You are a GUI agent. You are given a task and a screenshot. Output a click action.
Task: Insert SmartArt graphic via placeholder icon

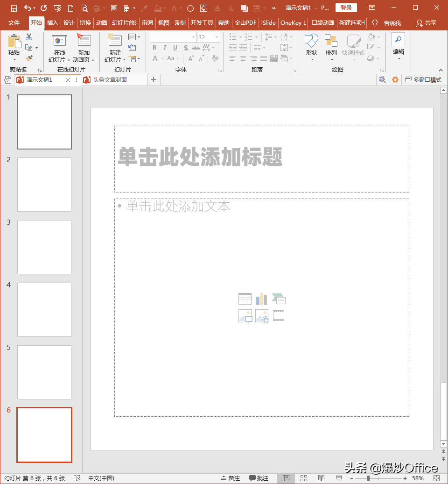pyautogui.click(x=279, y=299)
